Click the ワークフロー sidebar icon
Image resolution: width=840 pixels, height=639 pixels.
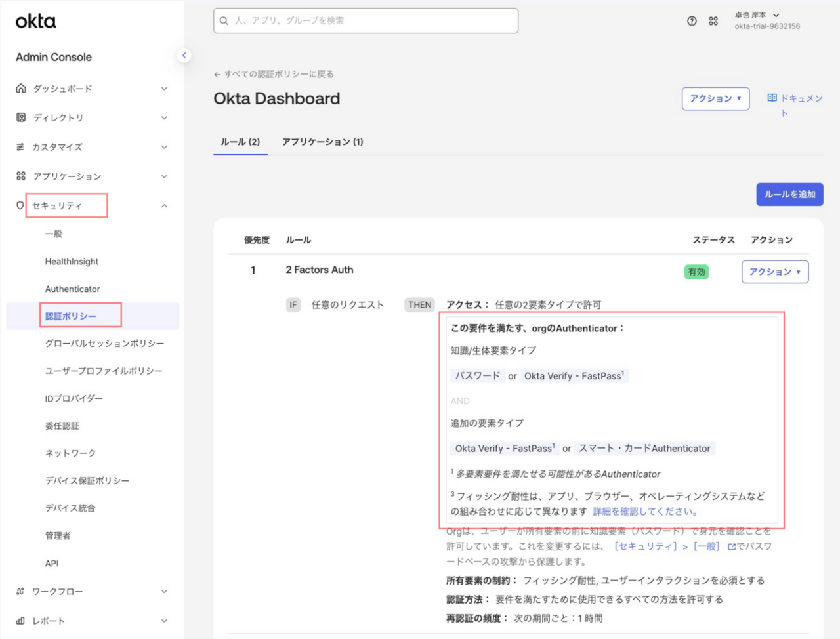[20, 592]
